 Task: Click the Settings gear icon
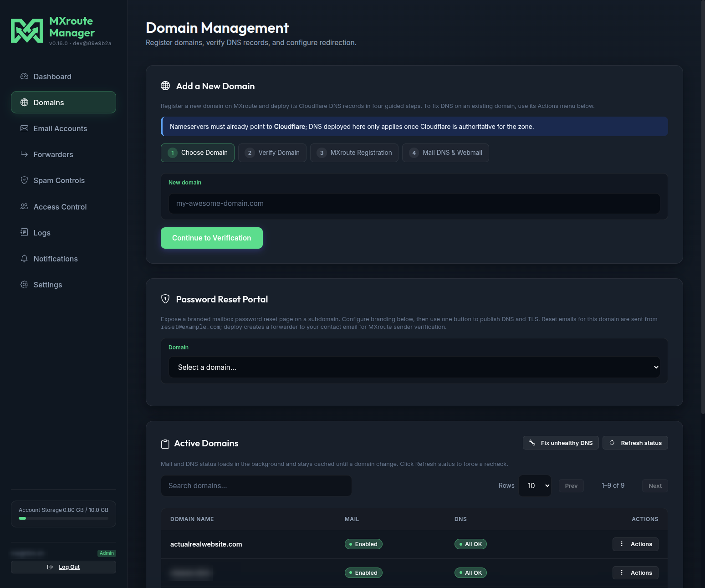tap(25, 285)
